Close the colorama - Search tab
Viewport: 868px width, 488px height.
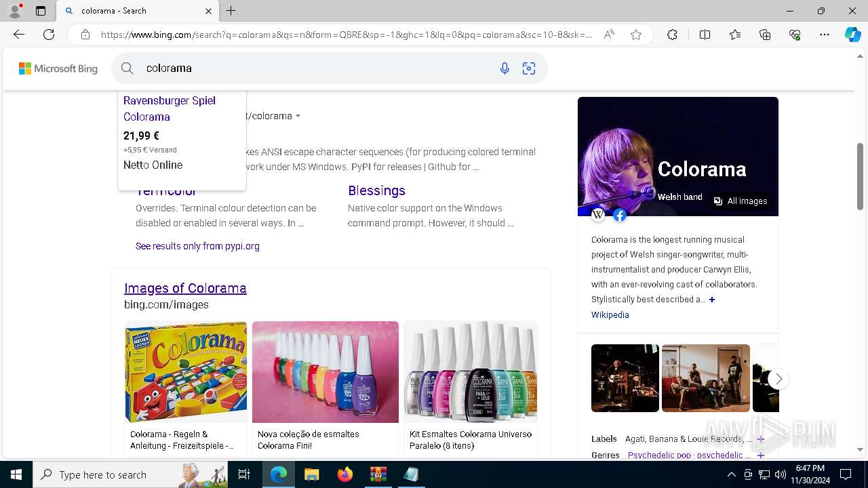208,11
